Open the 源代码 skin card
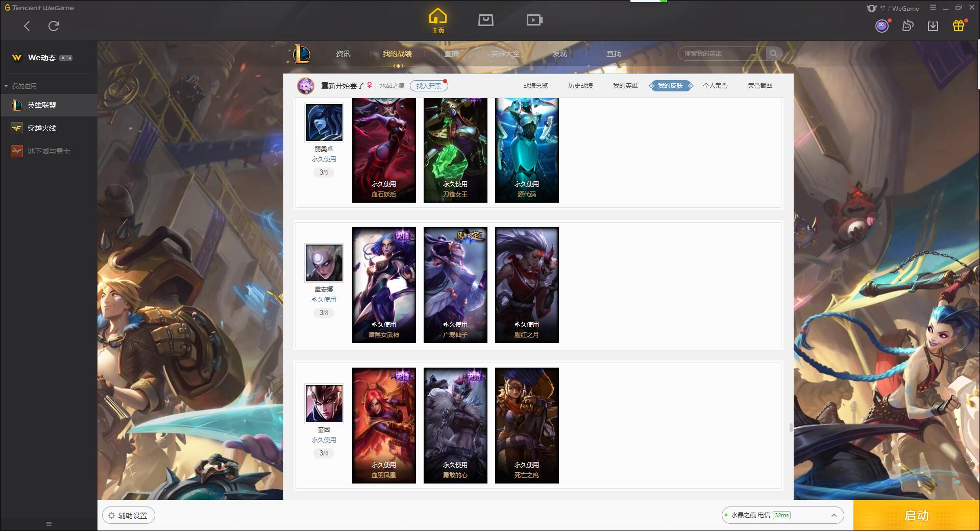The image size is (980, 531). tap(527, 150)
